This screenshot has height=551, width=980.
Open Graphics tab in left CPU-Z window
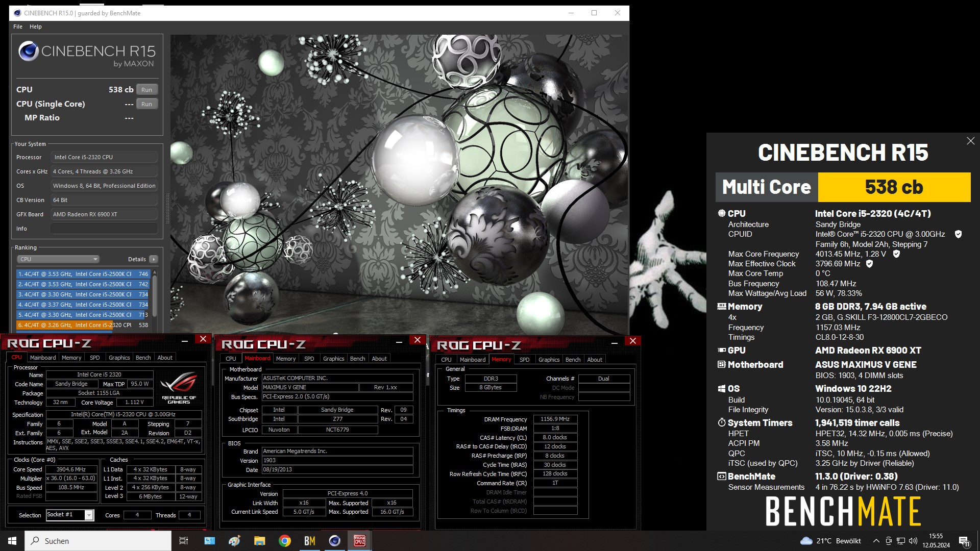coord(119,358)
